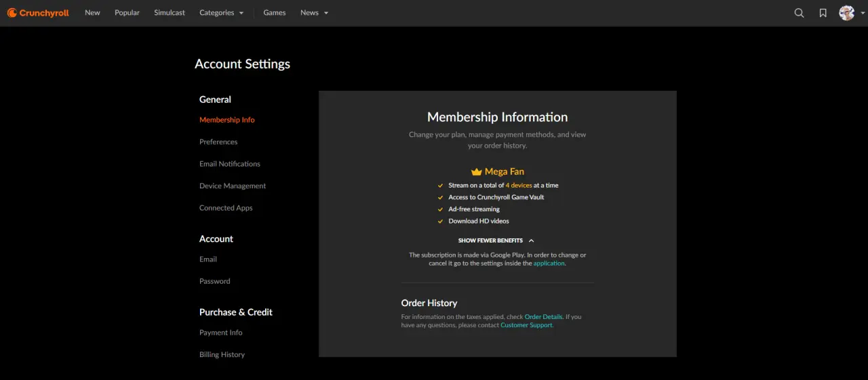Click the checkmark beside Download HD videos
Screen dimensions: 868x380
pyautogui.click(x=441, y=221)
